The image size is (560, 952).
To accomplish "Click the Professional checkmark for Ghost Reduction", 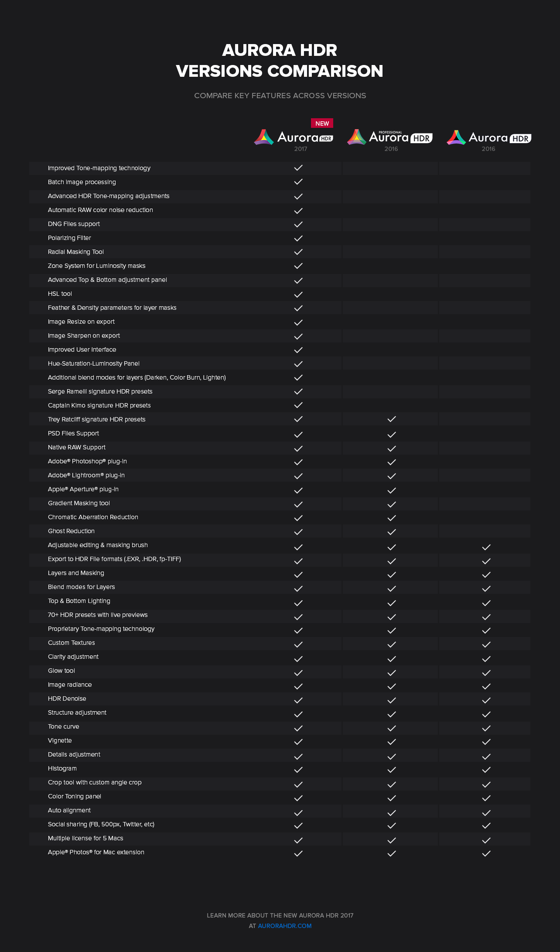I will (x=392, y=532).
